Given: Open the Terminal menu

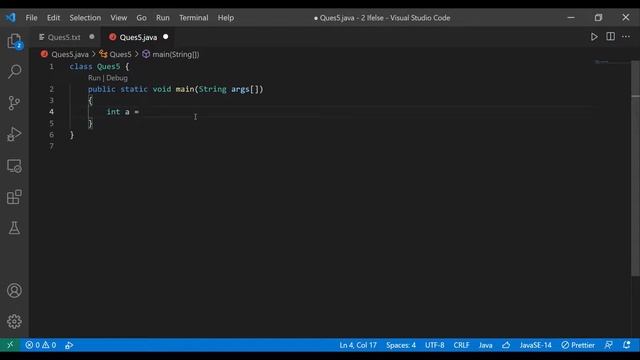Looking at the screenshot, I should coord(193,18).
